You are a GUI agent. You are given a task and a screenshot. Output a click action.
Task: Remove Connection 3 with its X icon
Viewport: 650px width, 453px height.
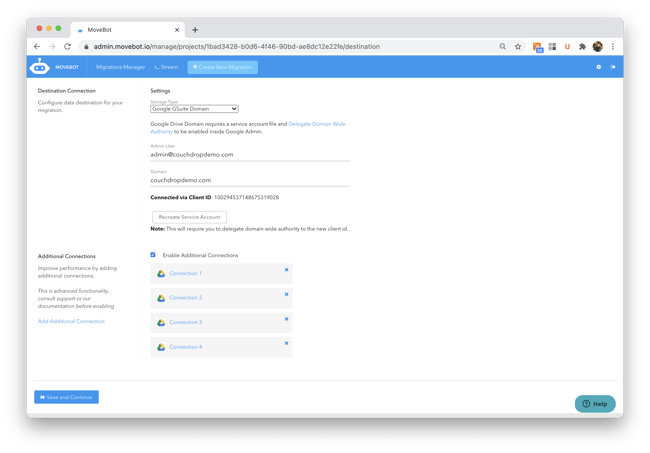(286, 319)
